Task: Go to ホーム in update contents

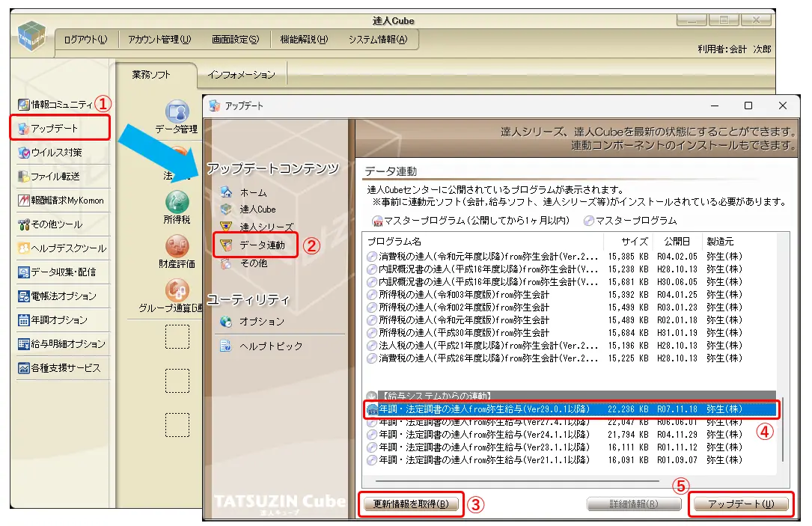Action: 253,192
